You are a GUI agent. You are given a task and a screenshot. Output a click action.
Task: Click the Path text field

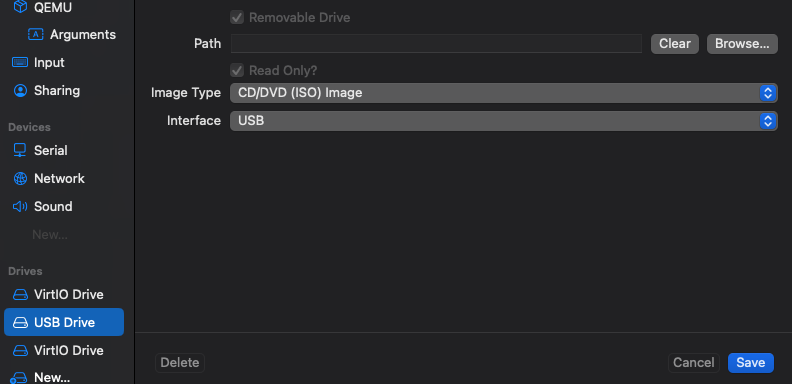[x=436, y=44]
